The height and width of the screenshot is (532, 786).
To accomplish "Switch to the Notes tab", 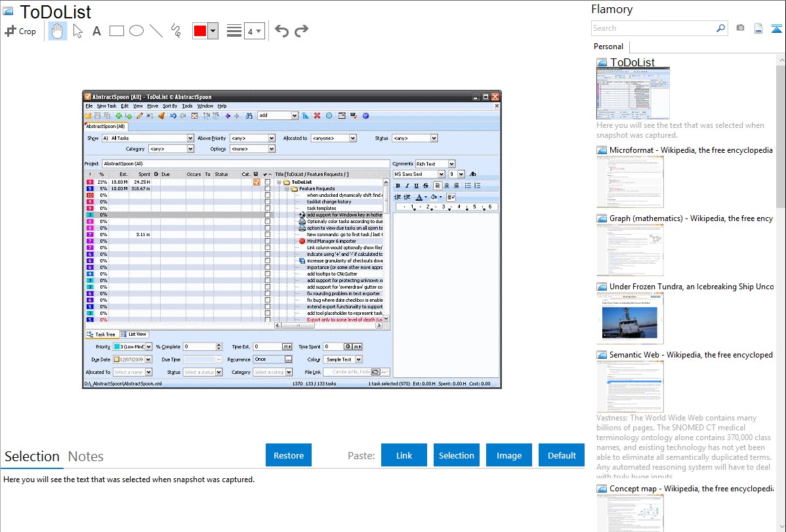I will 86,456.
